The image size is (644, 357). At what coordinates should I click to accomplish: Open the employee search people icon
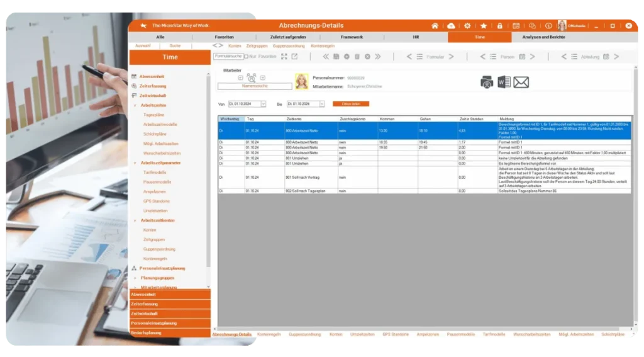click(x=252, y=77)
